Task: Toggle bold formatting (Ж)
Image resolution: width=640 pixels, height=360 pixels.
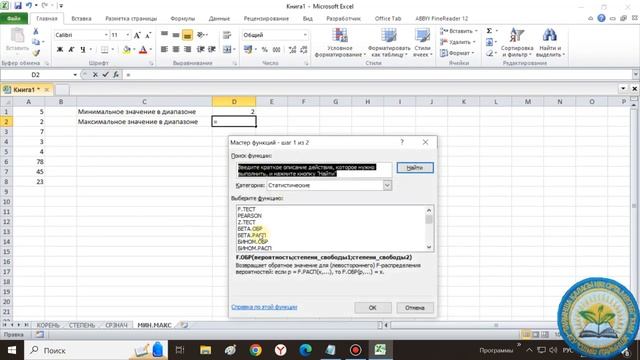Action: (x=60, y=49)
